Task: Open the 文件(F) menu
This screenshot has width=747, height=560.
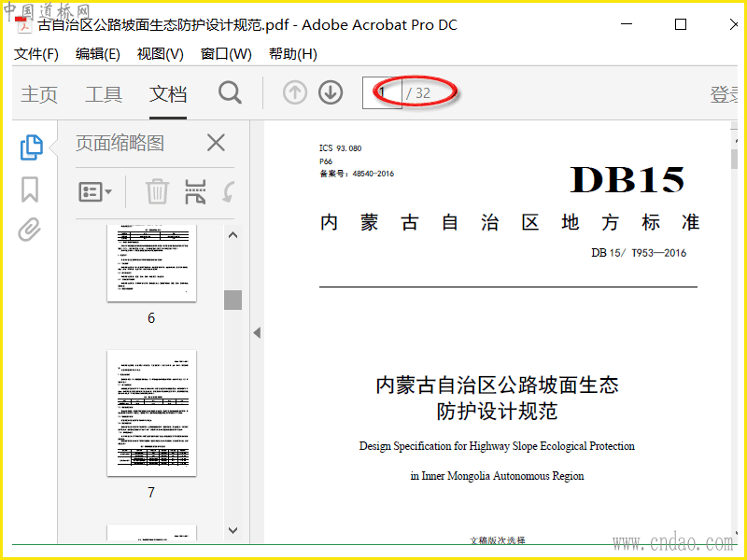Action: (36, 54)
